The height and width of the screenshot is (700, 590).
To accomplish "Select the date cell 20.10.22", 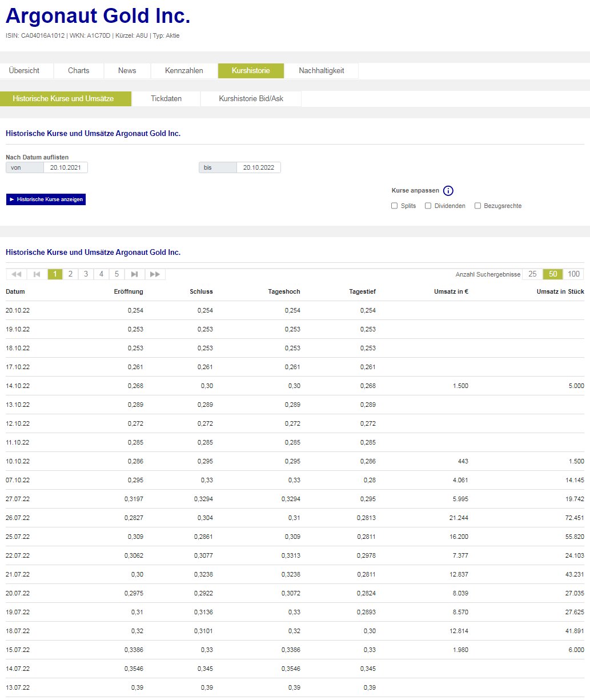I will (18, 310).
